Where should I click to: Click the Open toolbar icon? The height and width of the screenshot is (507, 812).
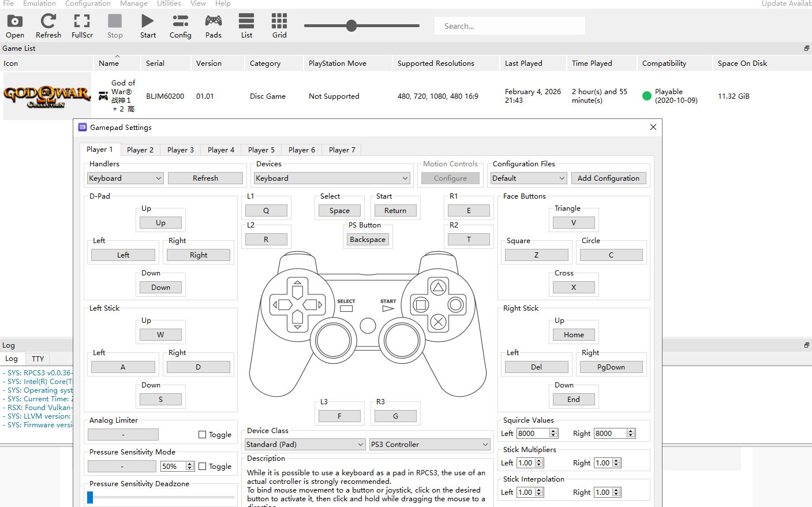[15, 27]
